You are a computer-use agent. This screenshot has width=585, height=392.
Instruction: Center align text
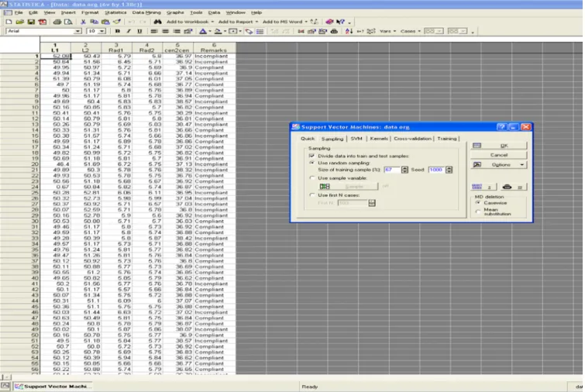165,31
